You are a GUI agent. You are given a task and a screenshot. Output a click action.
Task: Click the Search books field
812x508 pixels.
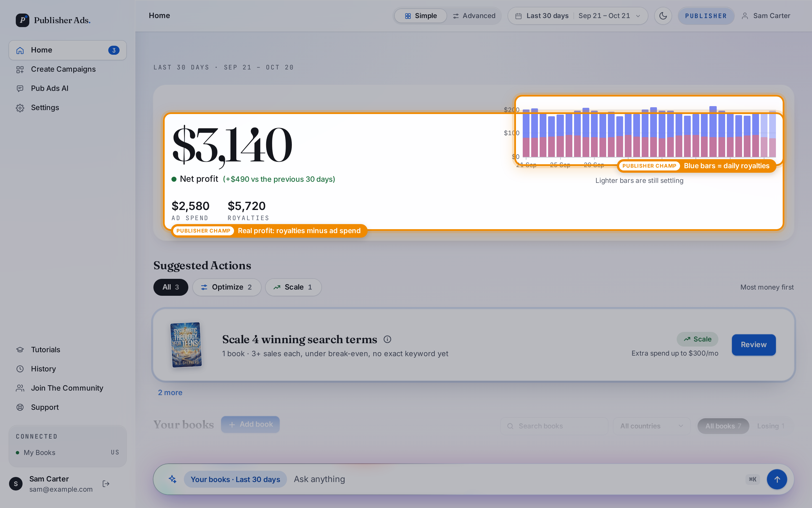554,426
